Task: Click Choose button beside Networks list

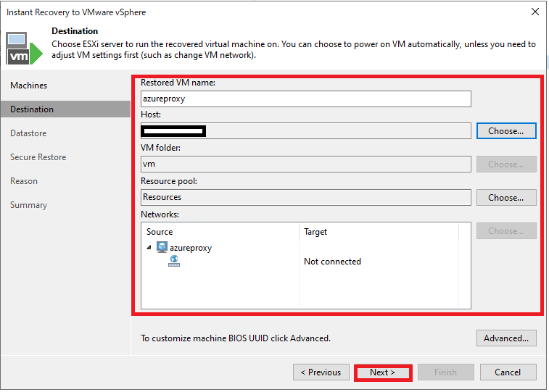Action: coord(506,231)
